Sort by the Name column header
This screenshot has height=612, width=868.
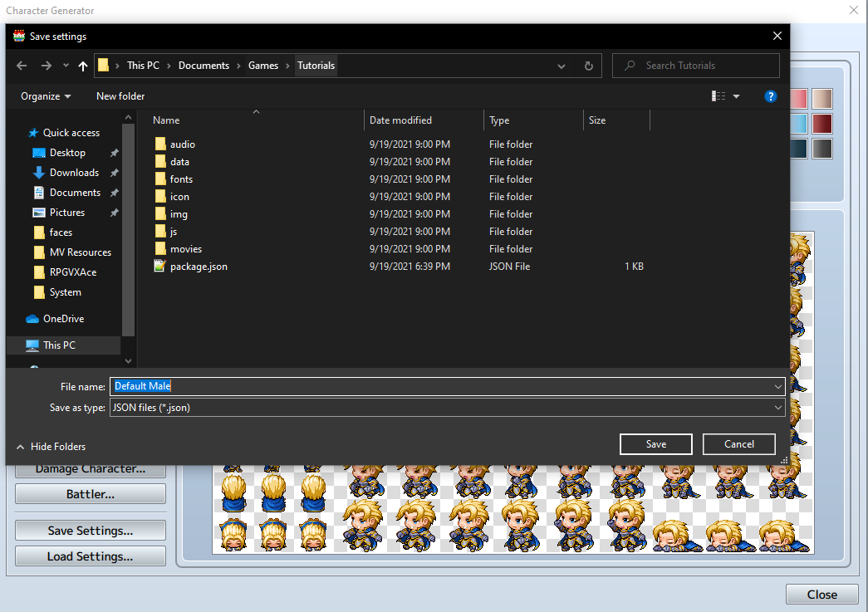click(x=166, y=120)
